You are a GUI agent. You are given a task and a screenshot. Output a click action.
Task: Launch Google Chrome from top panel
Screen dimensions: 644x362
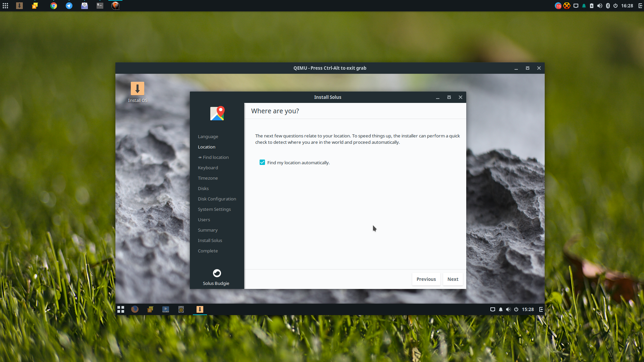pos(54,6)
